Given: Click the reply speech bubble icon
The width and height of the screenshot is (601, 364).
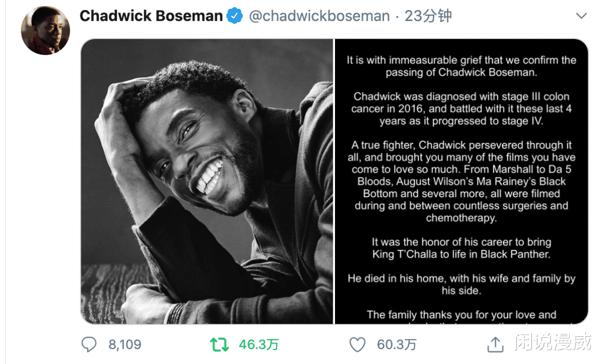Looking at the screenshot, I should tap(89, 345).
